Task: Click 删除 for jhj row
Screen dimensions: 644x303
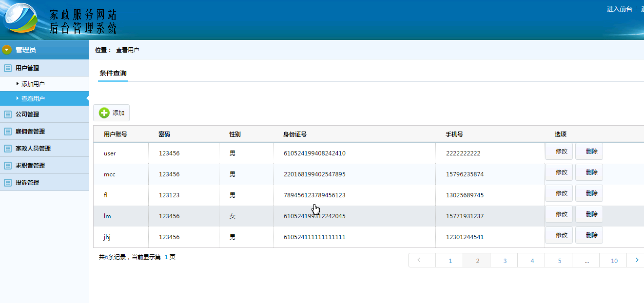Action: 589,235
